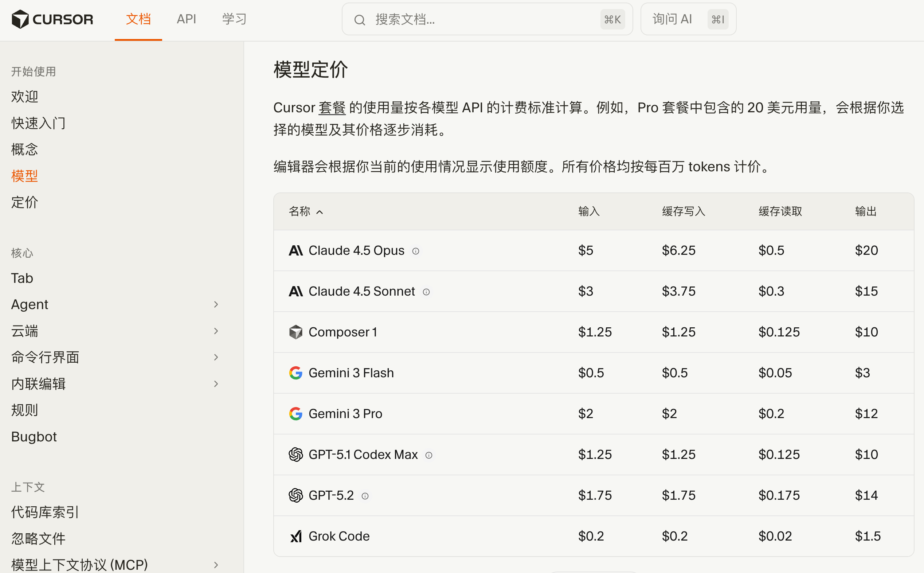The image size is (924, 573).
Task: Switch to the API tab
Action: point(186,19)
